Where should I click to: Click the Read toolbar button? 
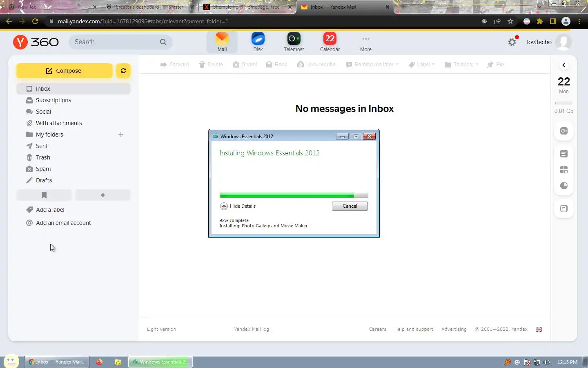coord(277,65)
